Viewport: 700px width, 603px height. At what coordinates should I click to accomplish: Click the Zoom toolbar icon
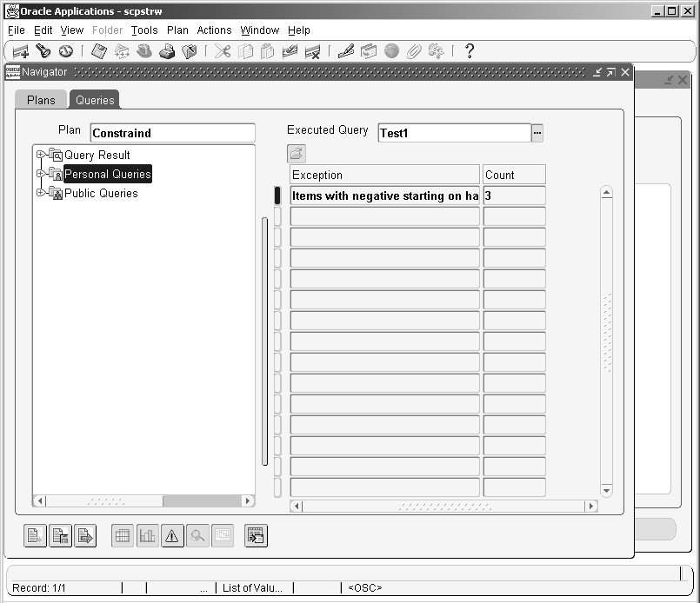[x=369, y=51]
